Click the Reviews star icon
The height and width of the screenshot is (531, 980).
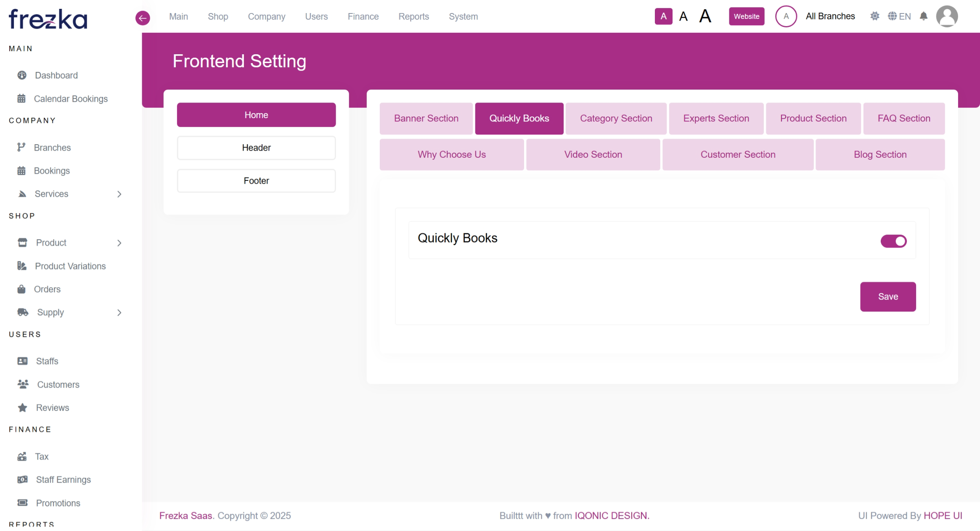[x=23, y=408]
